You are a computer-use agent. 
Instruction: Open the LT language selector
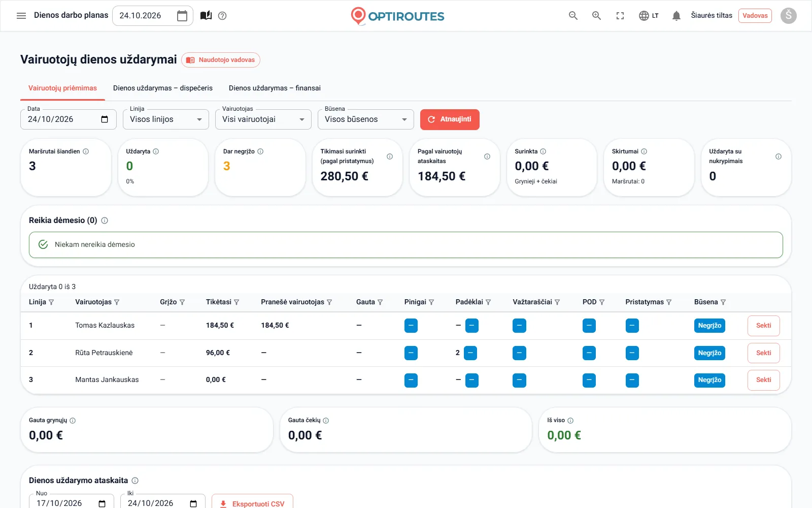(649, 16)
